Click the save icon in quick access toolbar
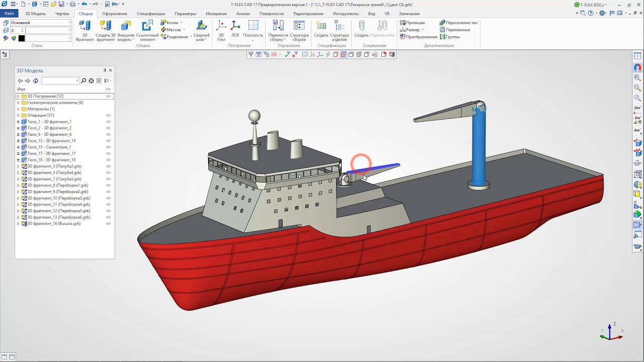This screenshot has height=362, width=644. pyautogui.click(x=61, y=4)
